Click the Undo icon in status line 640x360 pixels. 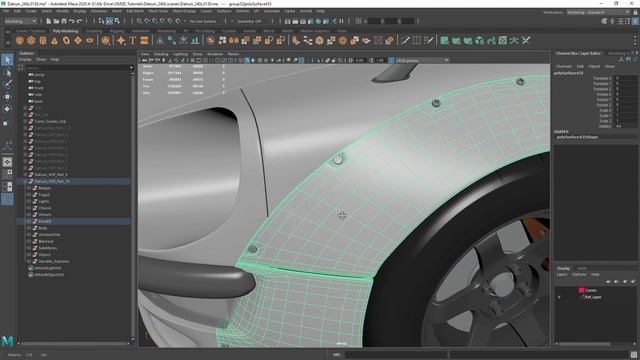coord(72,21)
